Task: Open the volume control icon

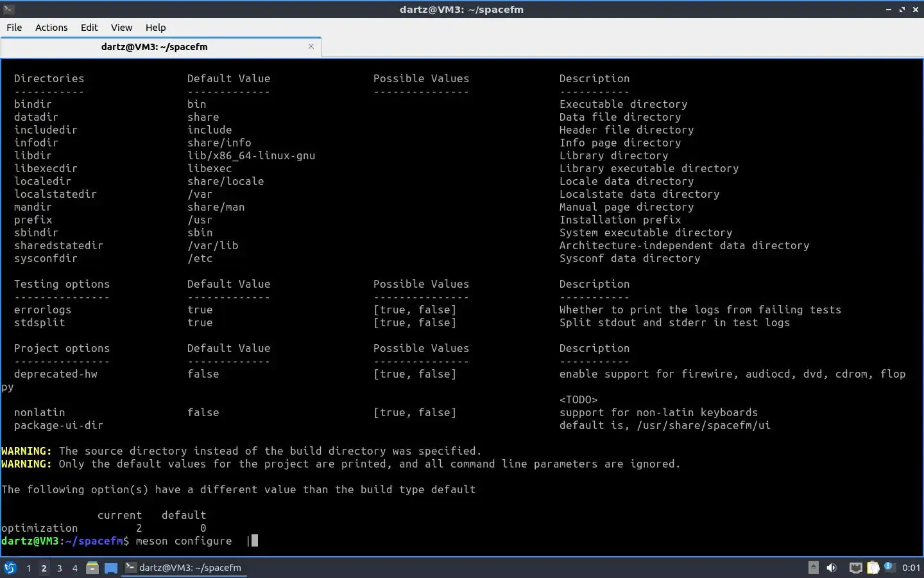Action: point(832,568)
